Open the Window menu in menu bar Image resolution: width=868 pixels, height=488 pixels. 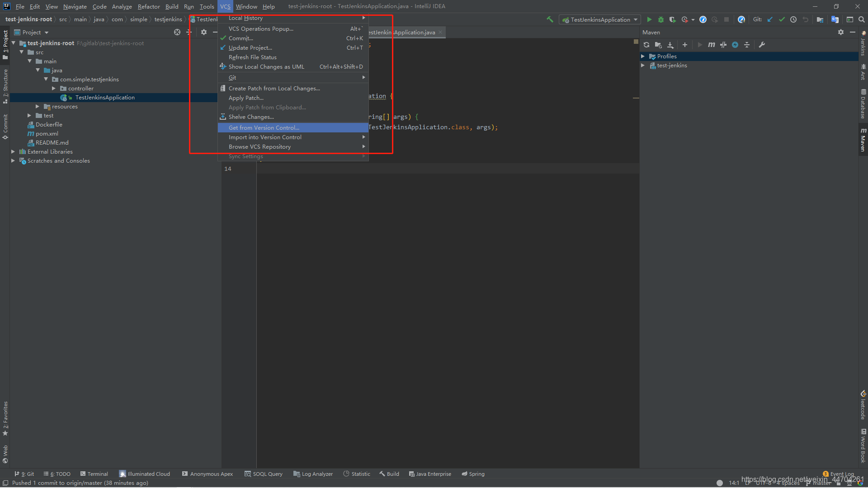(x=246, y=6)
